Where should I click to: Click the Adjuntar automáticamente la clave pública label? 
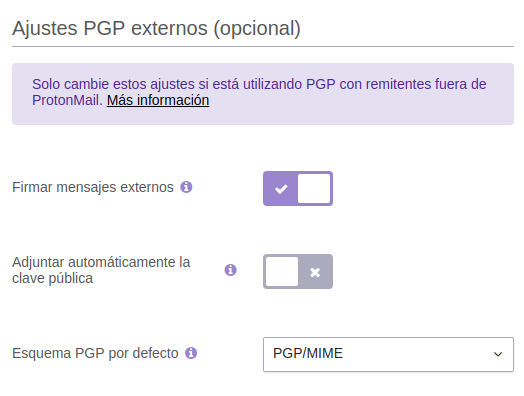[101, 270]
